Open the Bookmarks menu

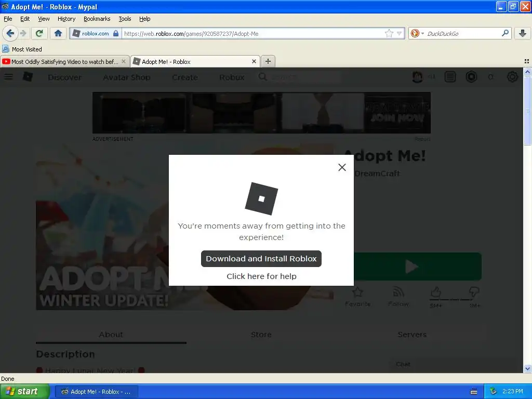(97, 19)
